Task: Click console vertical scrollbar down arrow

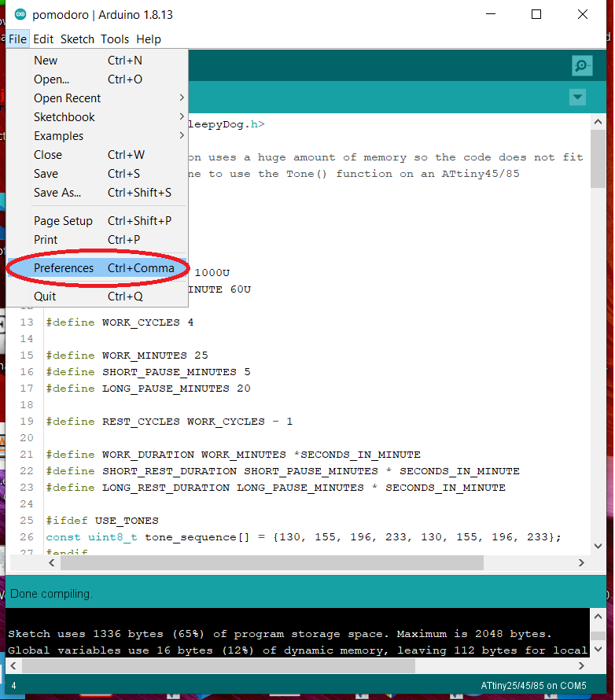Action: pos(598,649)
